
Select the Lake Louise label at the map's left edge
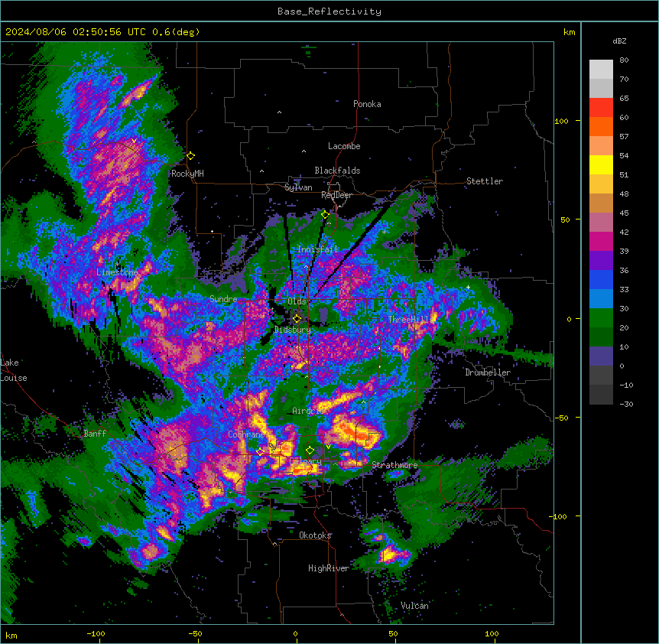tap(14, 370)
